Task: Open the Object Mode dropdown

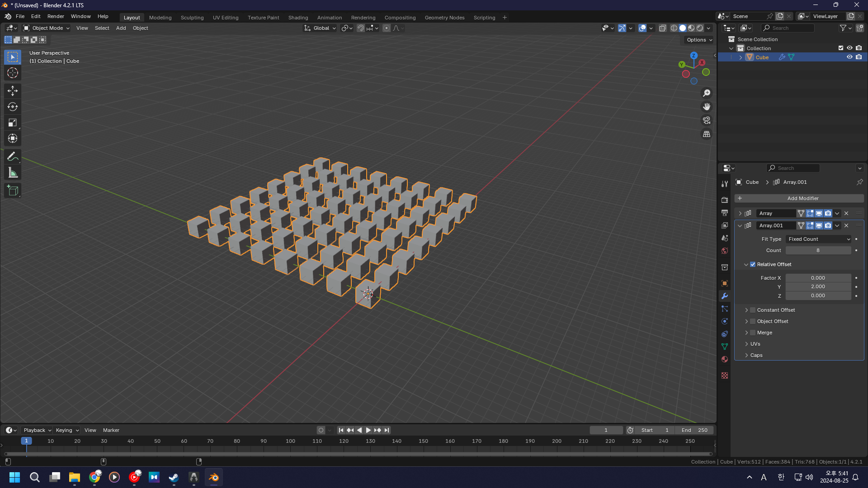Action: (47, 28)
